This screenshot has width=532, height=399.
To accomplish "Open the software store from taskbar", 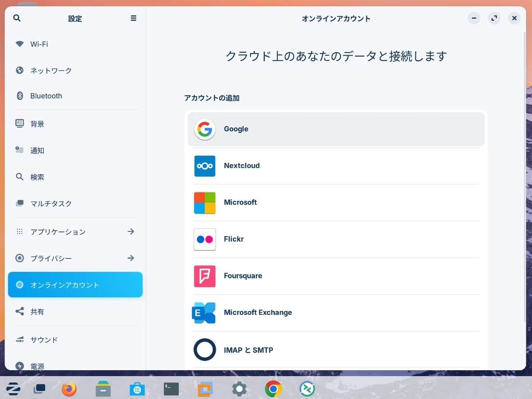I will [x=137, y=389].
